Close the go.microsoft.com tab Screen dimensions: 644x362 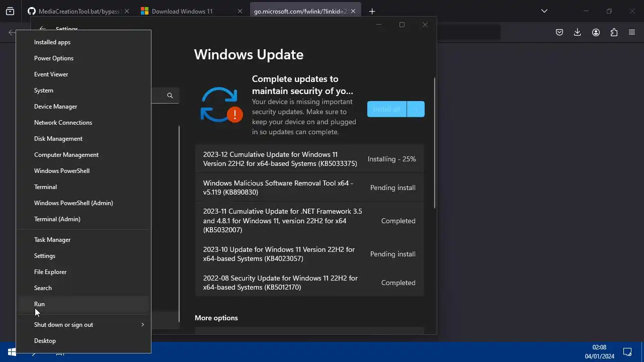point(354,11)
